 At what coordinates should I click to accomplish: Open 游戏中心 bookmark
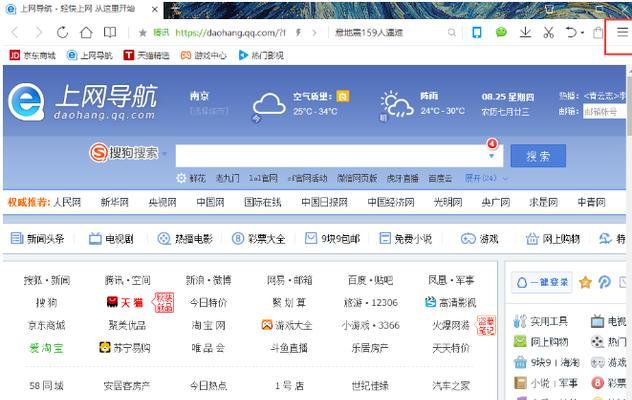click(204, 55)
